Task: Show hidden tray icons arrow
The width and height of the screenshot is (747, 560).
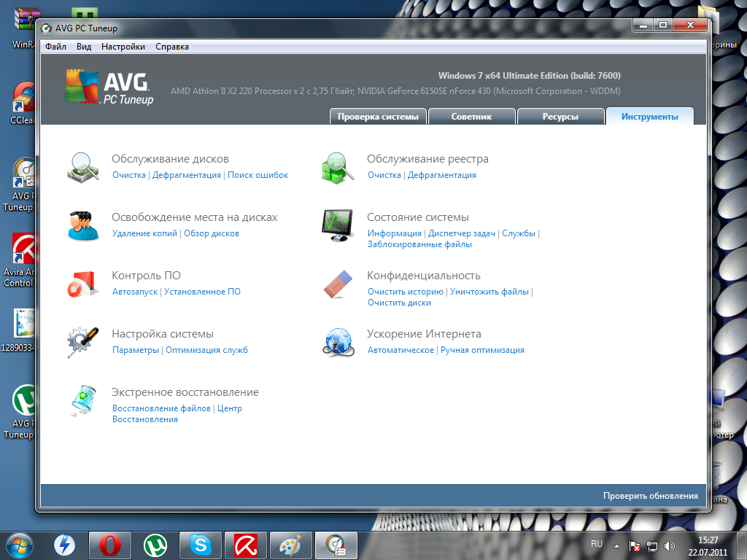Action: pos(616,546)
